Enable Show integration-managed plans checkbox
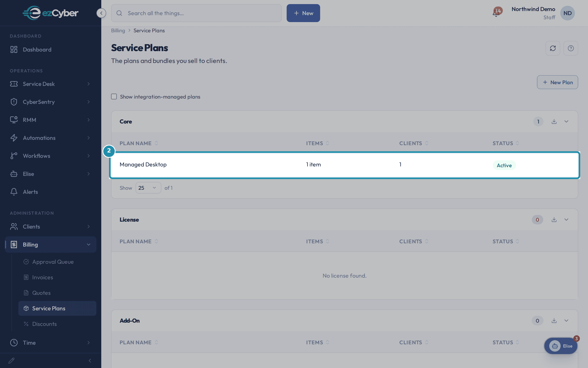Screen dimensions: 588x368 (x=114, y=97)
